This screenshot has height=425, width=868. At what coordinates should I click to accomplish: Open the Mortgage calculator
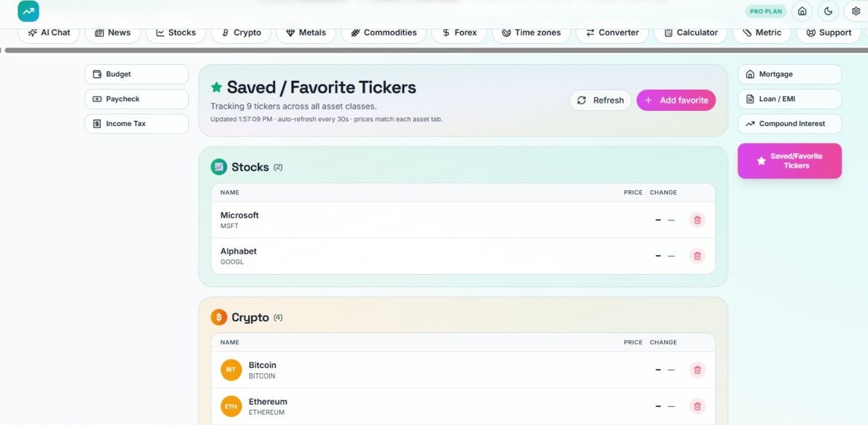(789, 74)
